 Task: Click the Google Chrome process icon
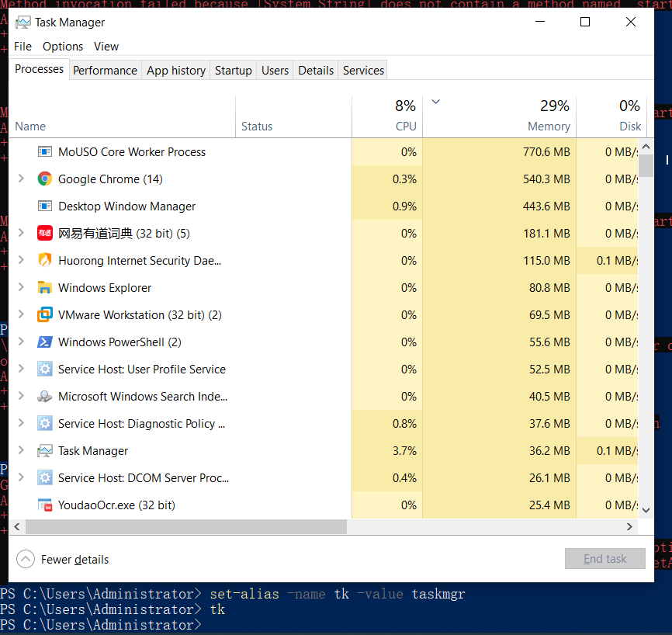(44, 179)
